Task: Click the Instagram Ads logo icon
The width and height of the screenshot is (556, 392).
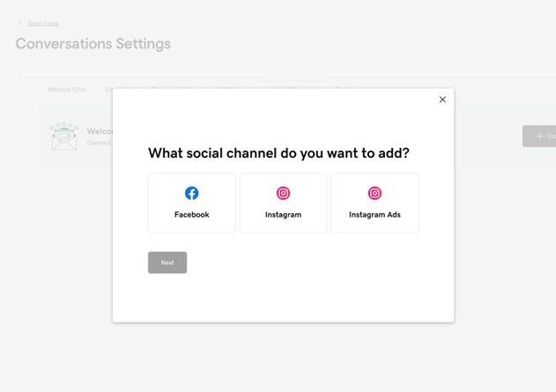Action: pyautogui.click(x=374, y=193)
